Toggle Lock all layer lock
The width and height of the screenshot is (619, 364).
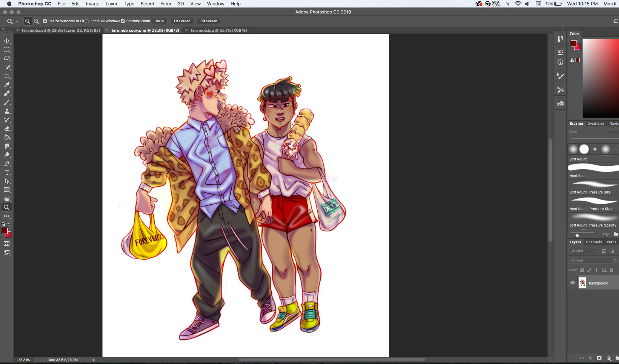tap(612, 270)
